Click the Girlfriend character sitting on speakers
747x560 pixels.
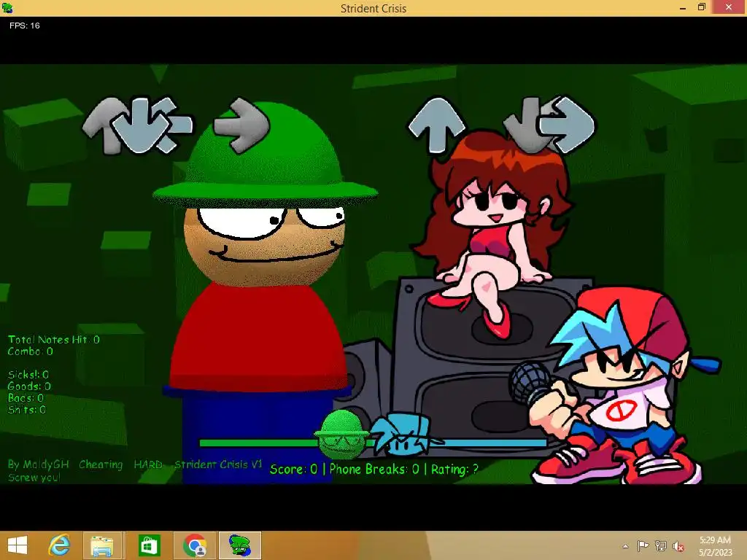point(493,233)
